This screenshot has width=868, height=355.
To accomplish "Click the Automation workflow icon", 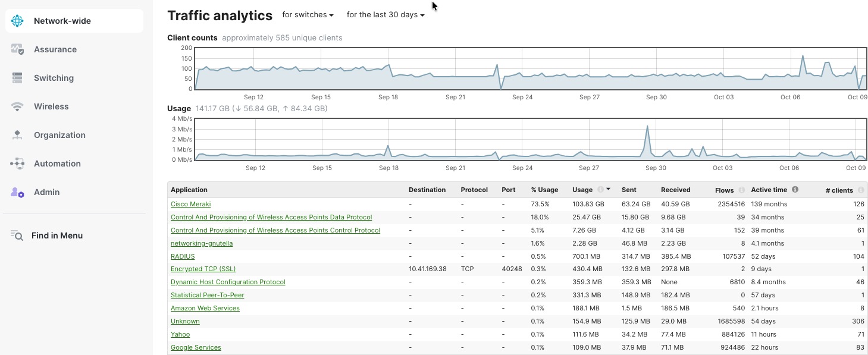I will 17,164.
